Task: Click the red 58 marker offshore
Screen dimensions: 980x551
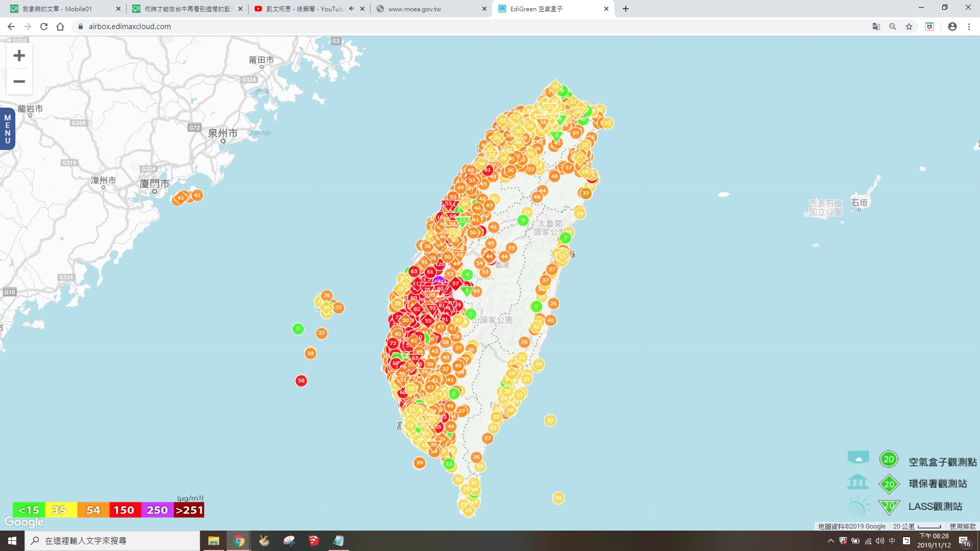Action: 301,381
